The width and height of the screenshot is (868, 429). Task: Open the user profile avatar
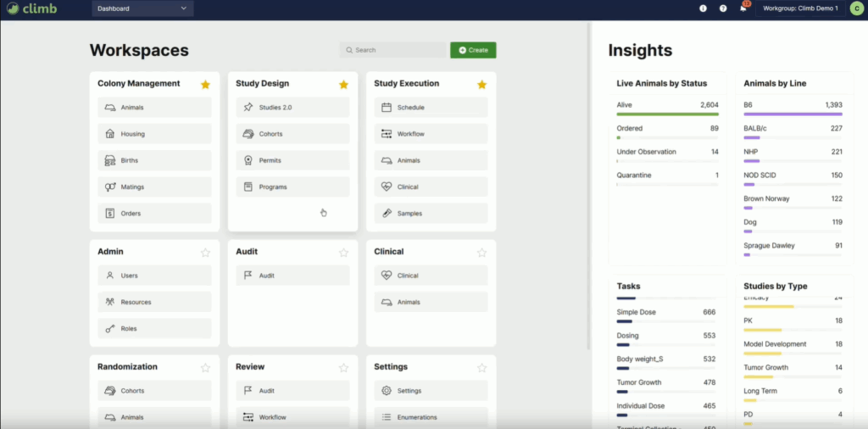coord(856,8)
